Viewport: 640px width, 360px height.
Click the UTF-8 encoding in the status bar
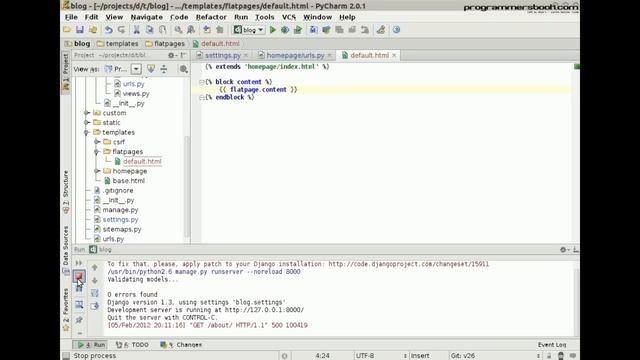[x=365, y=356]
